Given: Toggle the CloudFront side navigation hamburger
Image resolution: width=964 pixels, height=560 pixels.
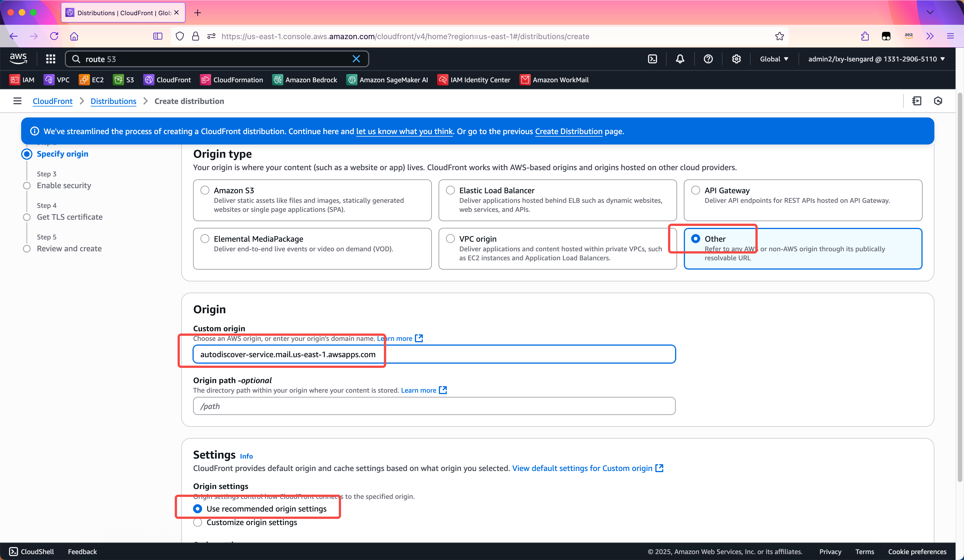Looking at the screenshot, I should [x=17, y=101].
